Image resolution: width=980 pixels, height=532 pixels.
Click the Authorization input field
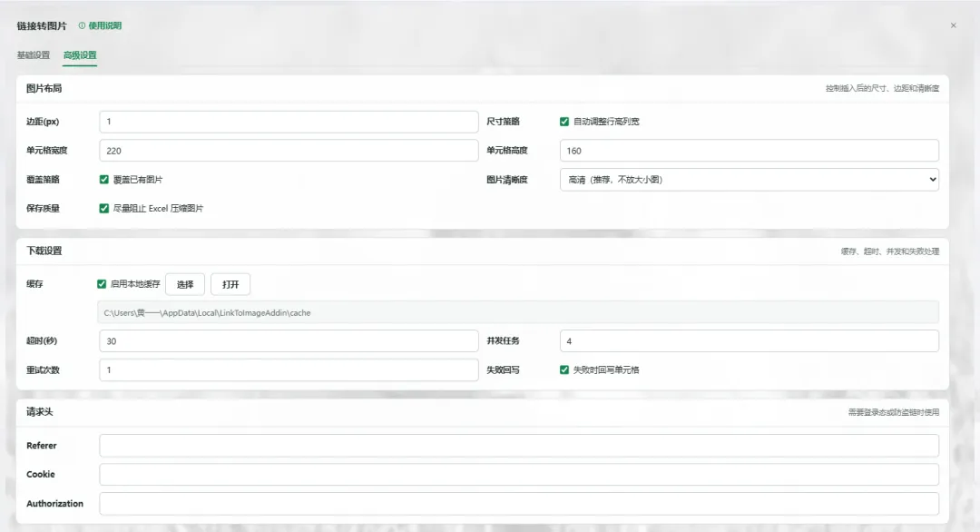click(x=519, y=504)
